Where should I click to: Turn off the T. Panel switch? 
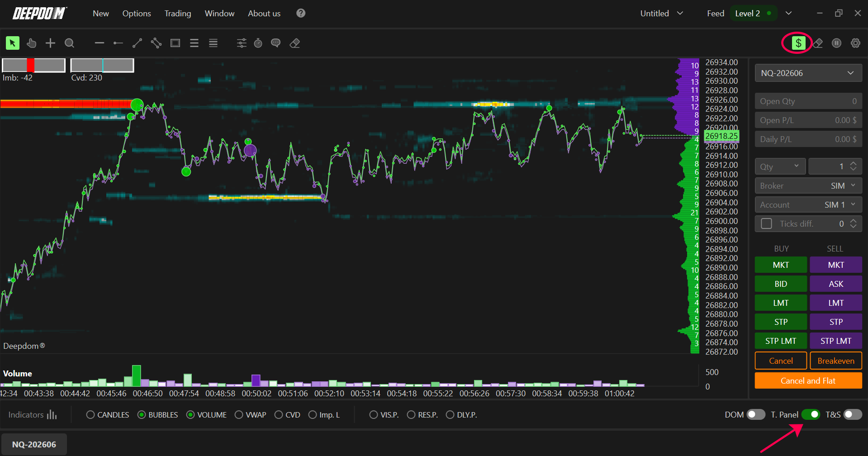coord(811,414)
